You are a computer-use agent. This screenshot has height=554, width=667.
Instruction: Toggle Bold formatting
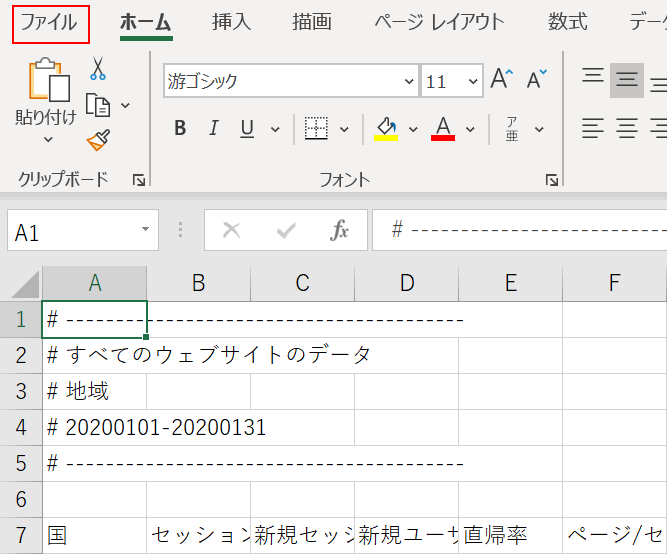(x=180, y=128)
